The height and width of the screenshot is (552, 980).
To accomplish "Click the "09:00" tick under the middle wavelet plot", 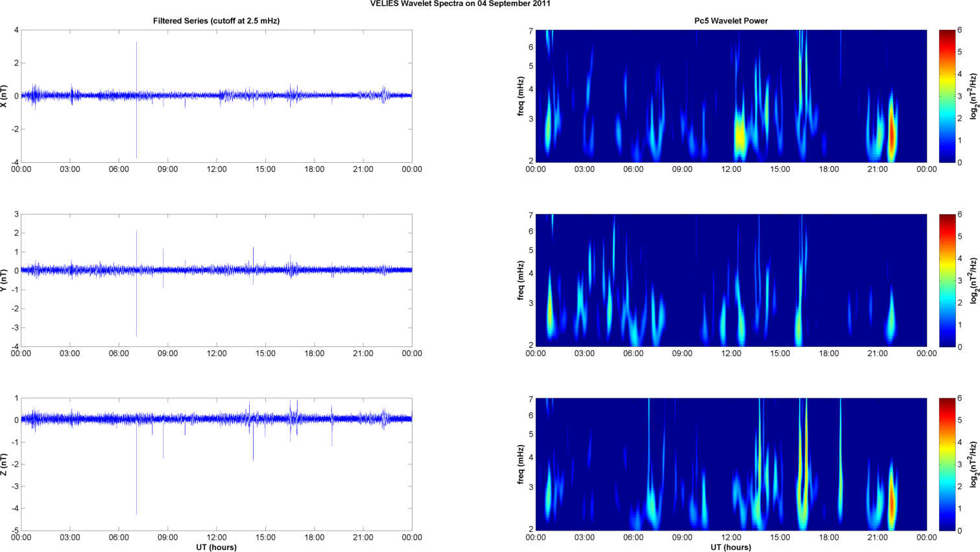I will (682, 354).
